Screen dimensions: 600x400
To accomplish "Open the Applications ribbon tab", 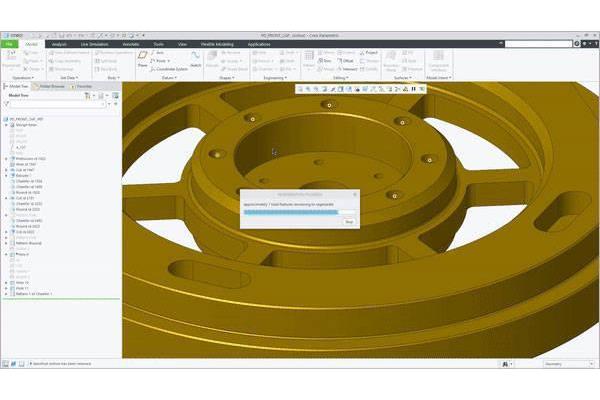I will pos(259,44).
